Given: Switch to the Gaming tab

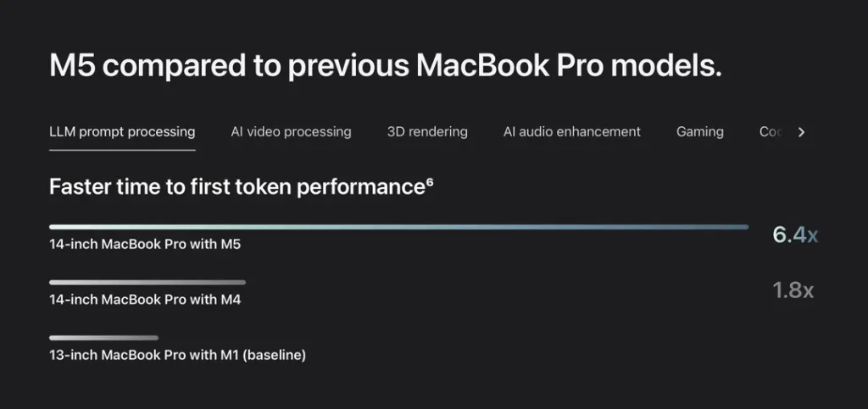Looking at the screenshot, I should pyautogui.click(x=699, y=132).
